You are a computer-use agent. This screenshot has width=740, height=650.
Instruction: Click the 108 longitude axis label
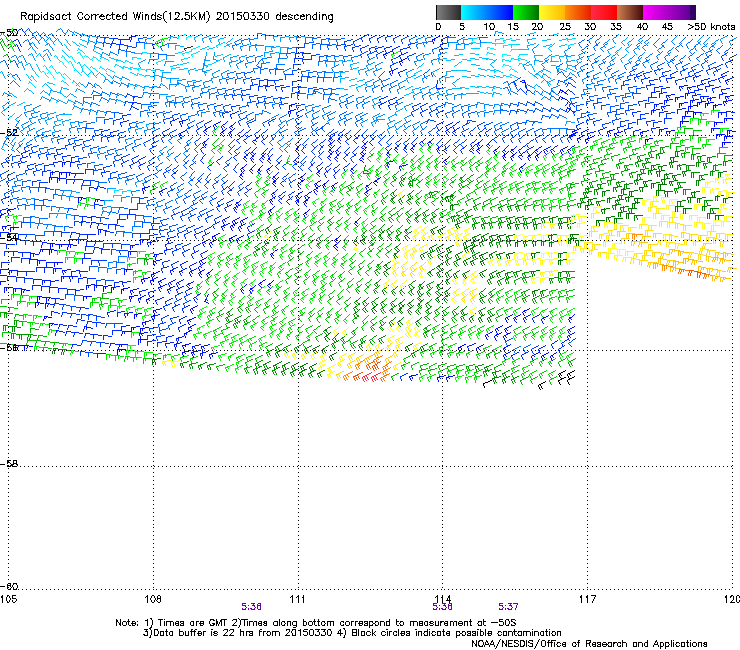153,599
